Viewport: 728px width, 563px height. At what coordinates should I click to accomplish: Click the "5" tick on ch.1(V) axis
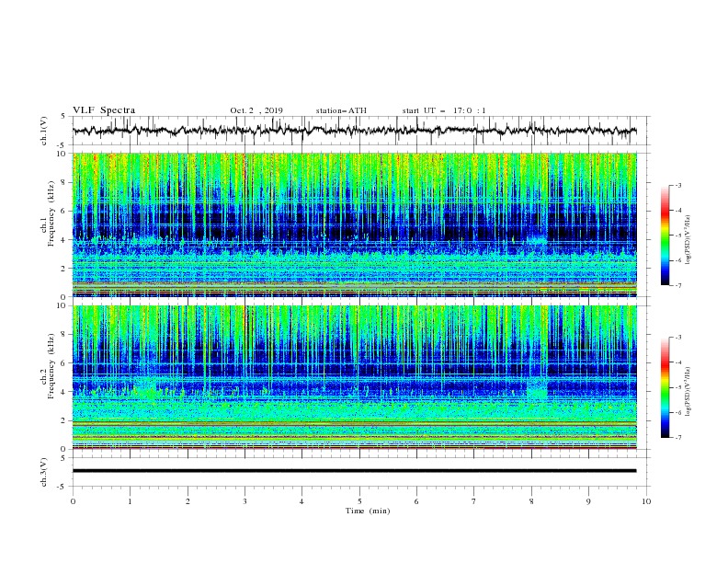(64, 116)
